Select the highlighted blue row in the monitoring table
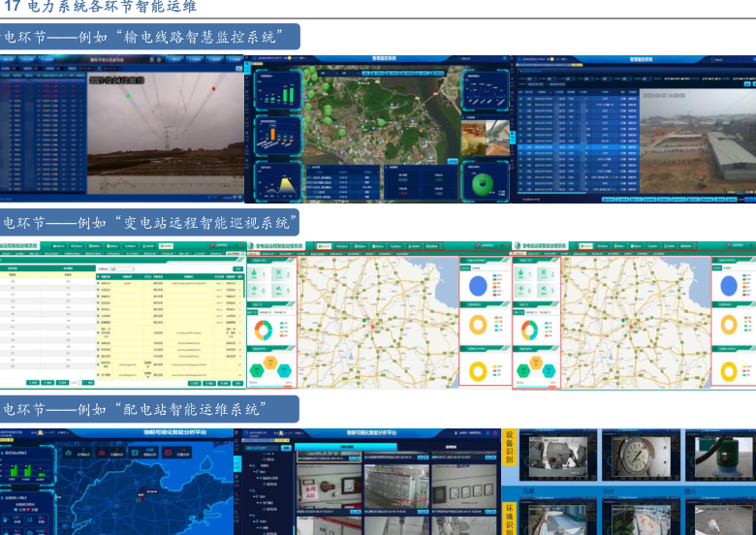 click(x=574, y=147)
